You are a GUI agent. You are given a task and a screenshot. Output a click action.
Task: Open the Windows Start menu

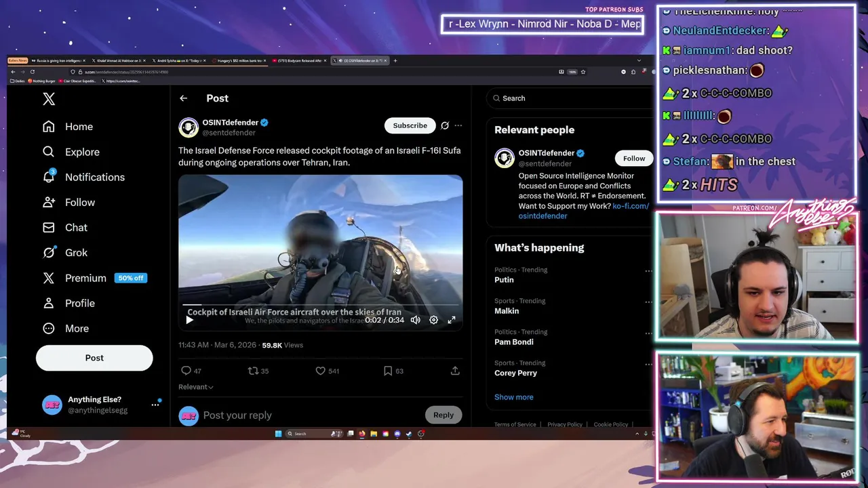click(x=278, y=434)
